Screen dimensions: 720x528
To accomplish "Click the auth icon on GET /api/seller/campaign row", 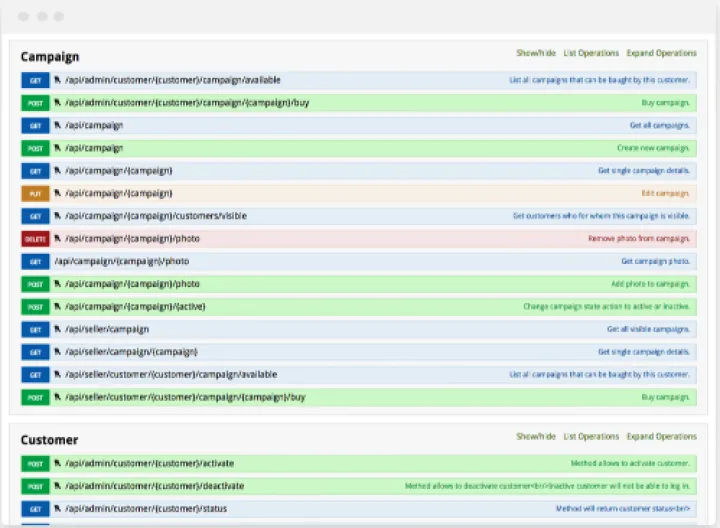I will (x=57, y=329).
